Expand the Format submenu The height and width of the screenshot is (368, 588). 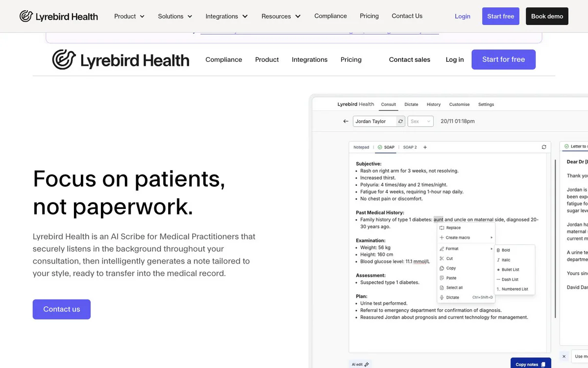[x=466, y=249]
